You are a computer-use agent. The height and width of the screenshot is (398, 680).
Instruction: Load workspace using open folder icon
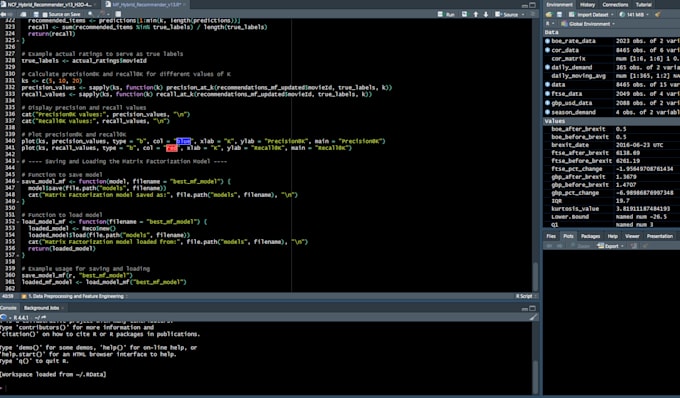(x=549, y=14)
